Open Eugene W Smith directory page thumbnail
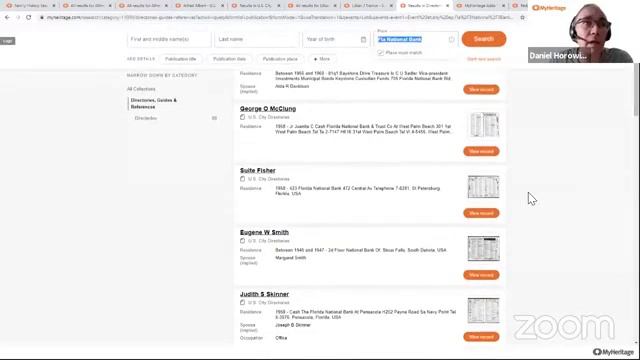The height and width of the screenshot is (360, 640). pos(484,249)
